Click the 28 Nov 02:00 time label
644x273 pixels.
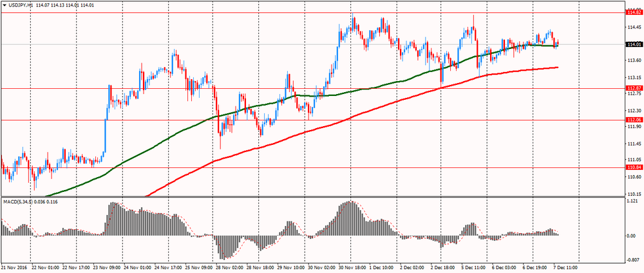[230, 267]
